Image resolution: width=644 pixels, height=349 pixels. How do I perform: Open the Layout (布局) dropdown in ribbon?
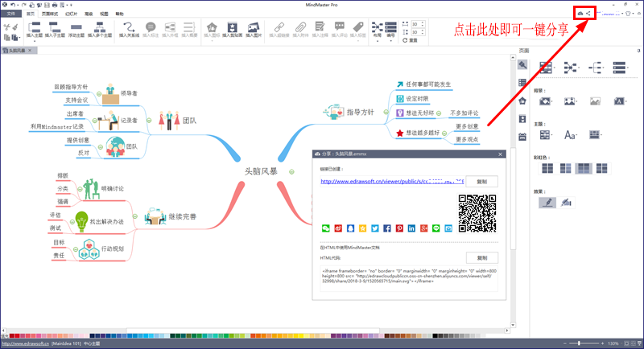pyautogui.click(x=377, y=31)
